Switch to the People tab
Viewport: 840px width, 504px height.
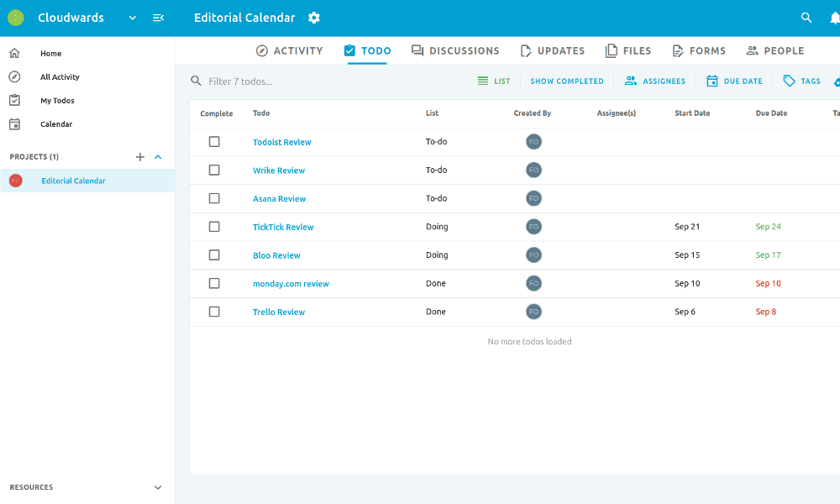coord(775,51)
